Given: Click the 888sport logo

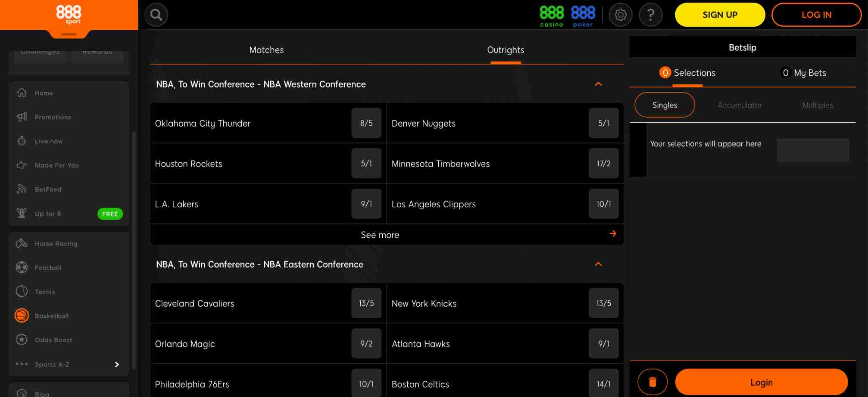Looking at the screenshot, I should [69, 14].
